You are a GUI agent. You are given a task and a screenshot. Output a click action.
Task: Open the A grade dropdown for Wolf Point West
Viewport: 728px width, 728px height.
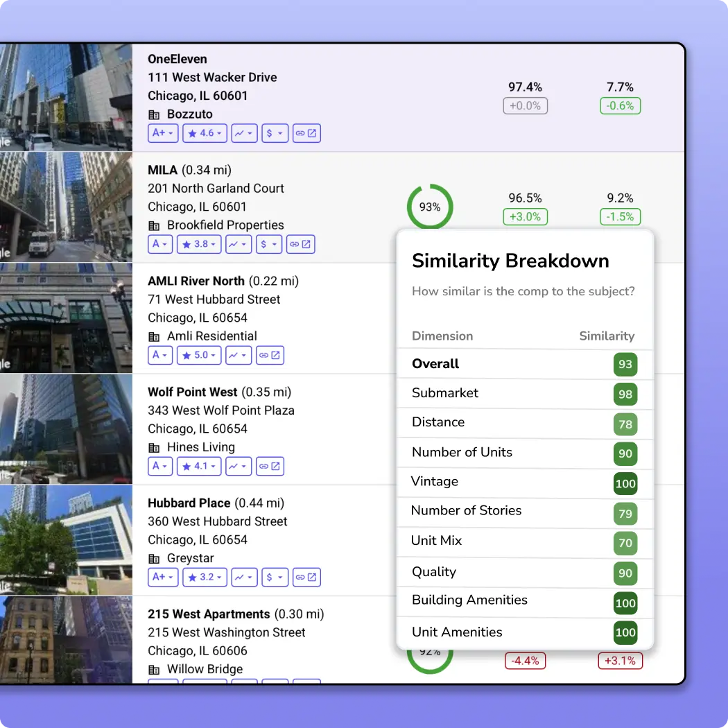(160, 466)
